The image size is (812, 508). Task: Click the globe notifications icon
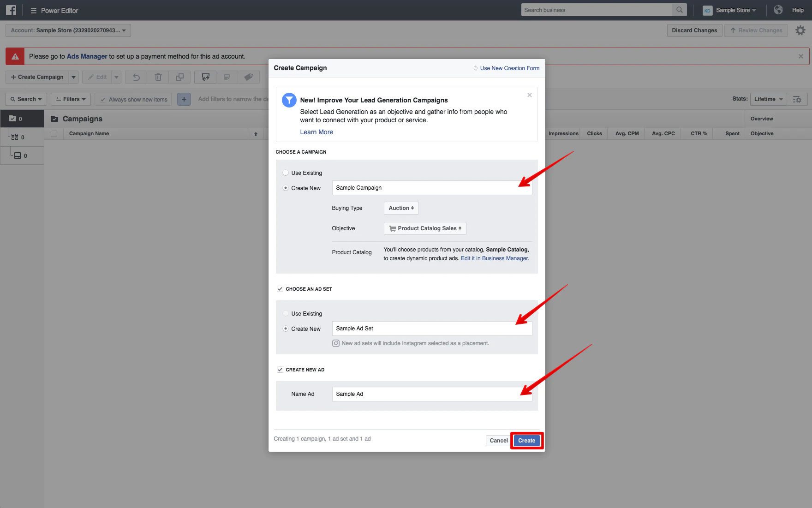pyautogui.click(x=778, y=10)
